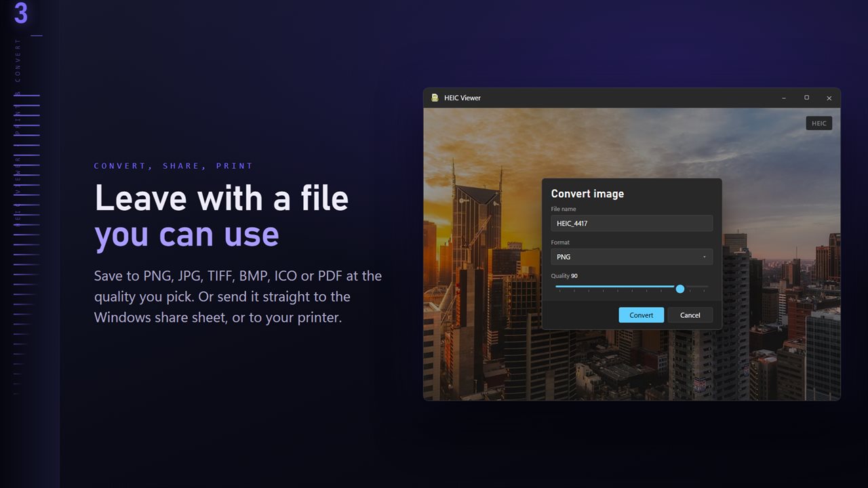Click the 'Leave with a file' heading
The height and width of the screenshot is (488, 868).
222,199
